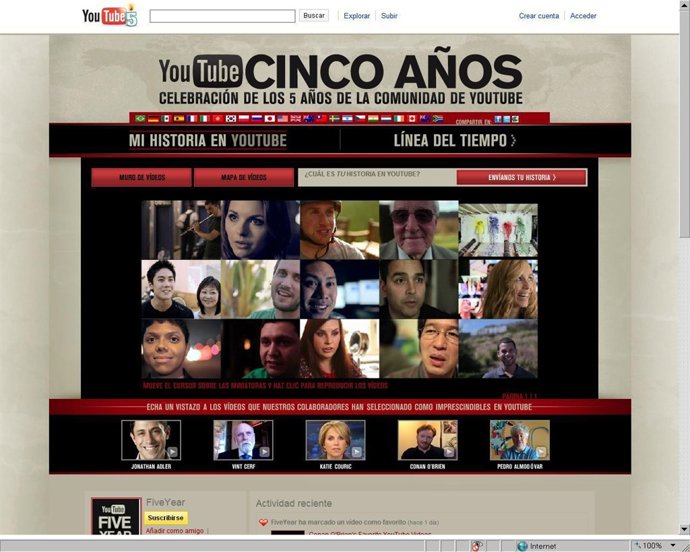Image resolution: width=690 pixels, height=552 pixels.
Task: Open the man with glasses thumbnail
Action: click(x=418, y=349)
